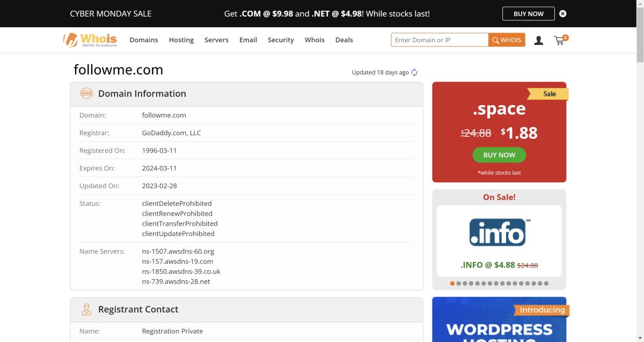The image size is (644, 342).
Task: Click the Enter Domain or IP field
Action: [440, 40]
